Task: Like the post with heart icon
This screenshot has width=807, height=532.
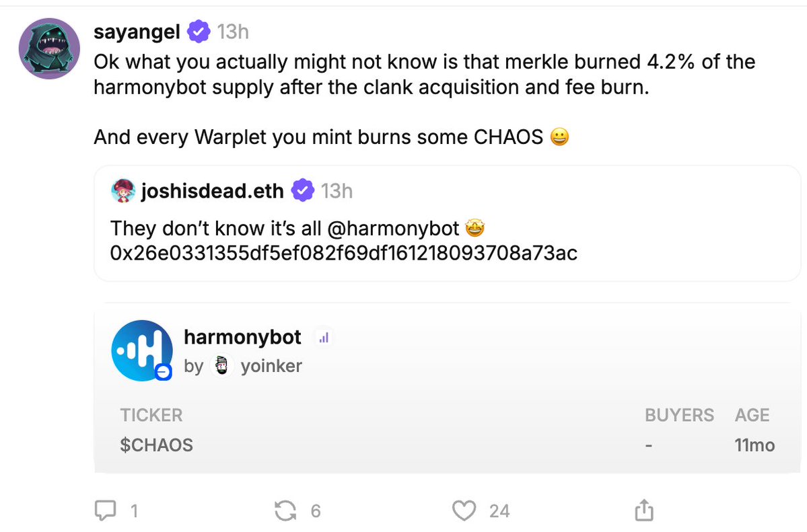Action: pyautogui.click(x=463, y=511)
